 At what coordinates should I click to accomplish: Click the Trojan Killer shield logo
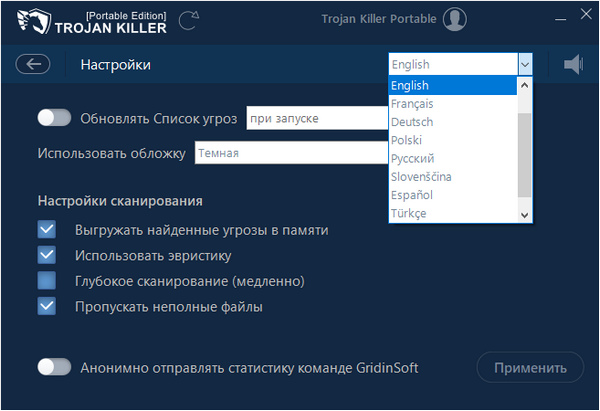point(34,21)
